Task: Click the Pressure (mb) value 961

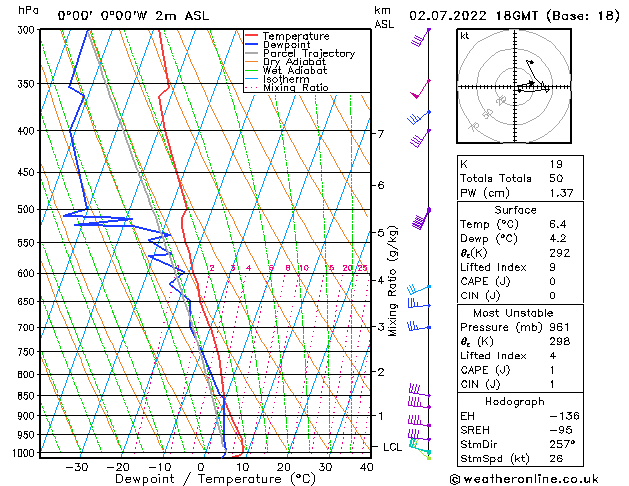Action: 559,327
